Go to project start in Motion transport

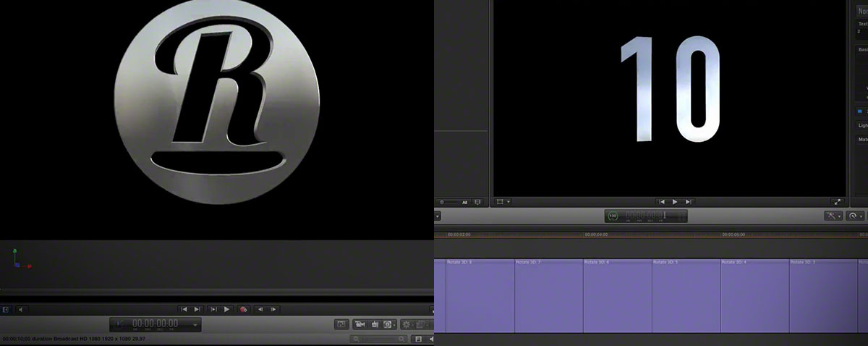coord(184,309)
